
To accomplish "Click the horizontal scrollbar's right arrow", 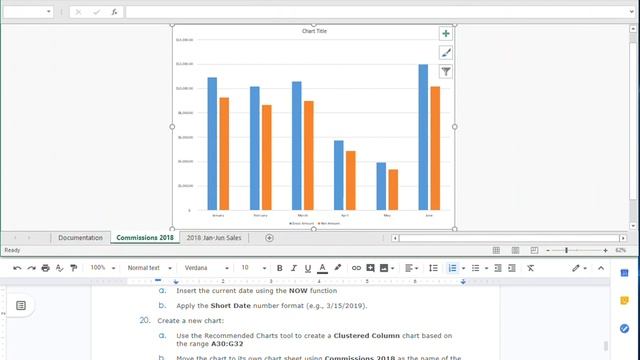I will coord(623,238).
